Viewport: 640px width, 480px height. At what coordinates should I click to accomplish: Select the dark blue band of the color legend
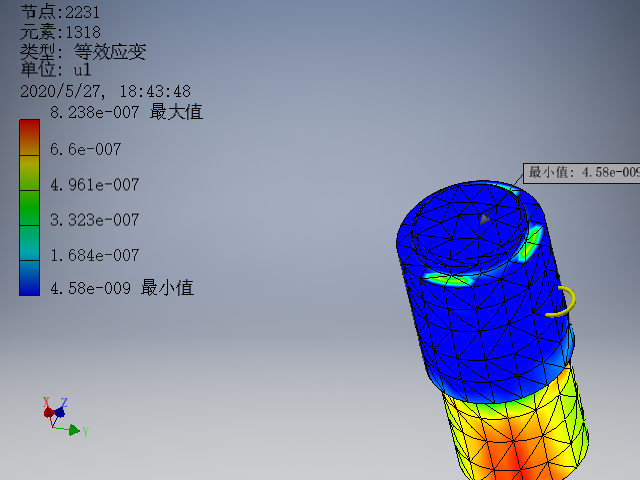29,278
